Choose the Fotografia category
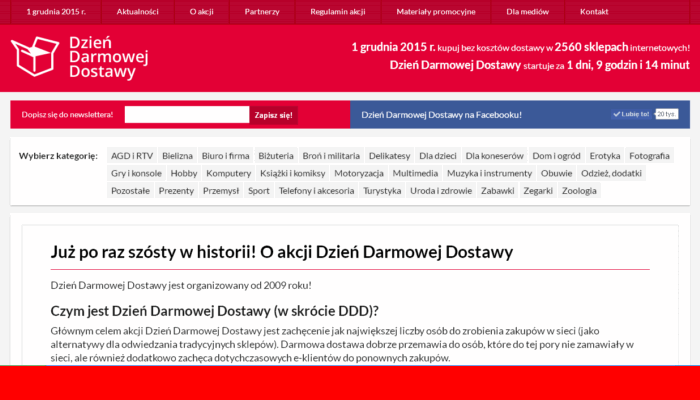This screenshot has width=700, height=400. 649,156
